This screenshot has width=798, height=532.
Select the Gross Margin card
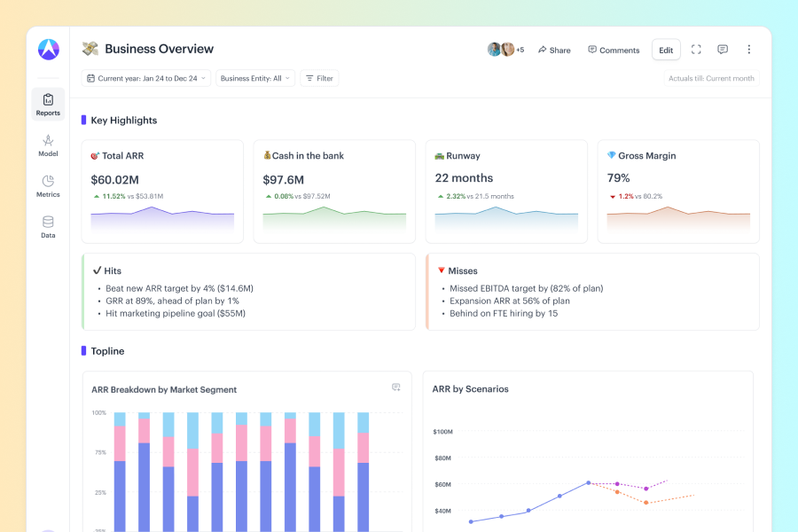(x=678, y=191)
